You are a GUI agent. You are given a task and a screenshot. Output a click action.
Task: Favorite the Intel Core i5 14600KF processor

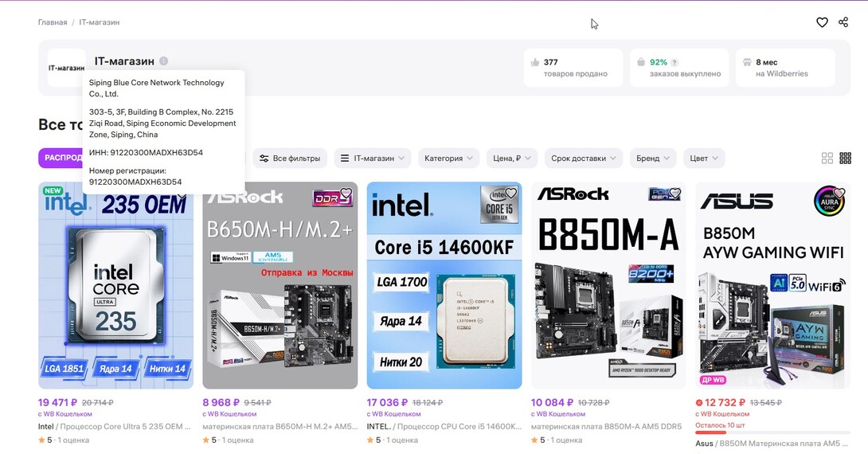click(510, 194)
